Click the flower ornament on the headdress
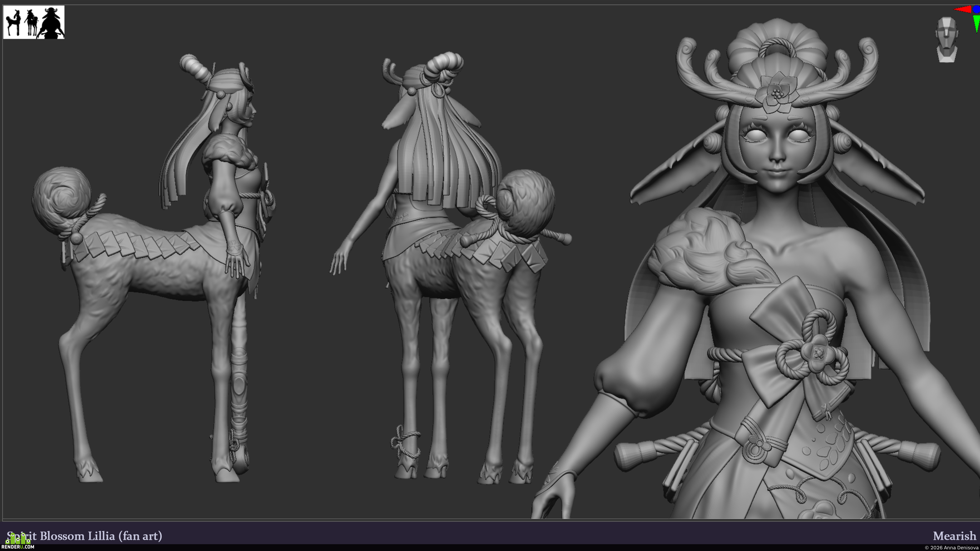The width and height of the screenshot is (980, 551). click(777, 93)
